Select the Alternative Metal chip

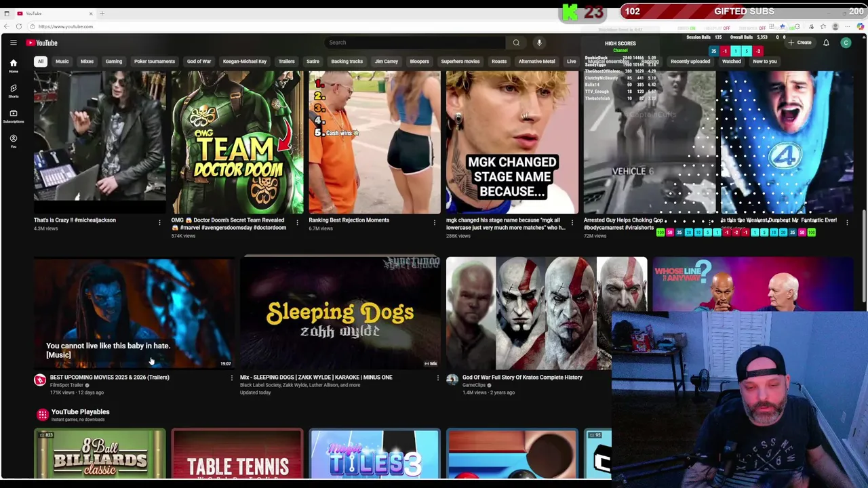pos(536,61)
